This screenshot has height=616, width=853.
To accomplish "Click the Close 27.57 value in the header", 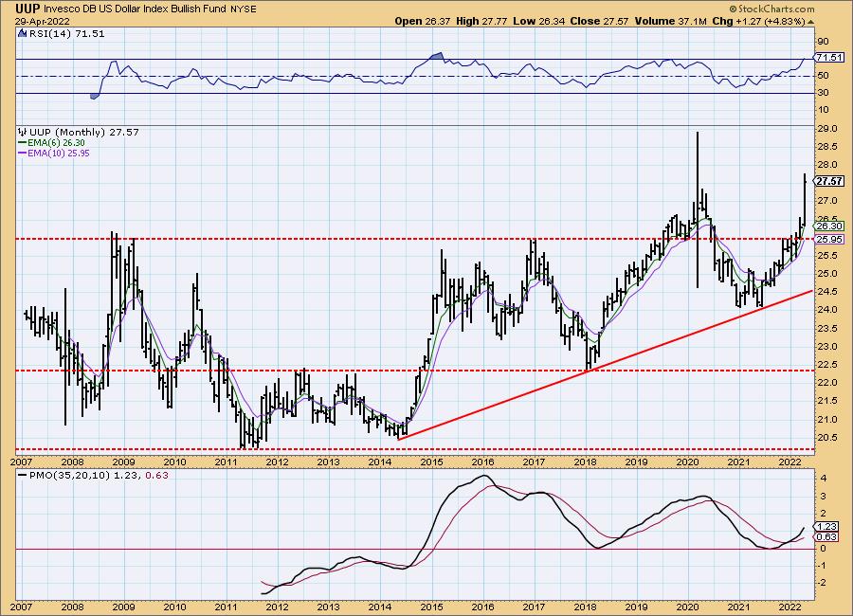I will 599,21.
